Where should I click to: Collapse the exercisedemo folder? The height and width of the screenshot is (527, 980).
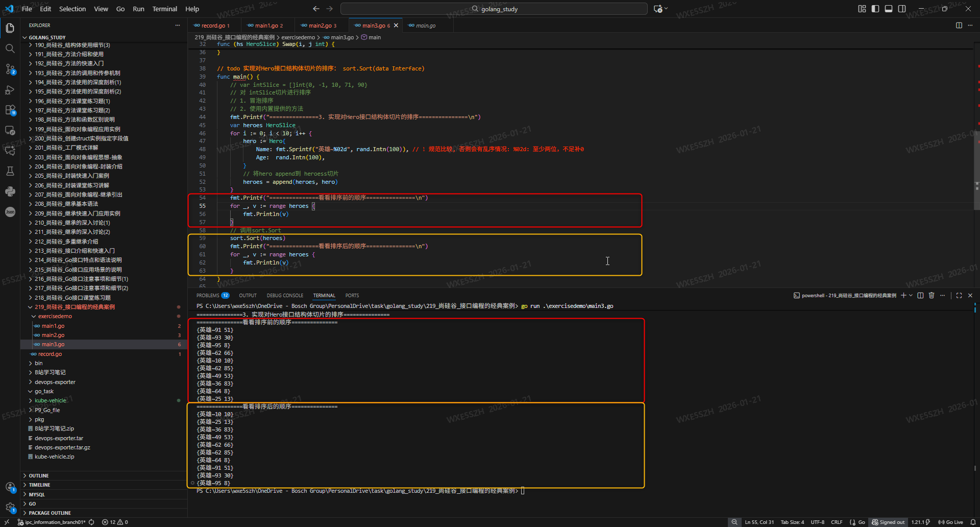point(55,316)
